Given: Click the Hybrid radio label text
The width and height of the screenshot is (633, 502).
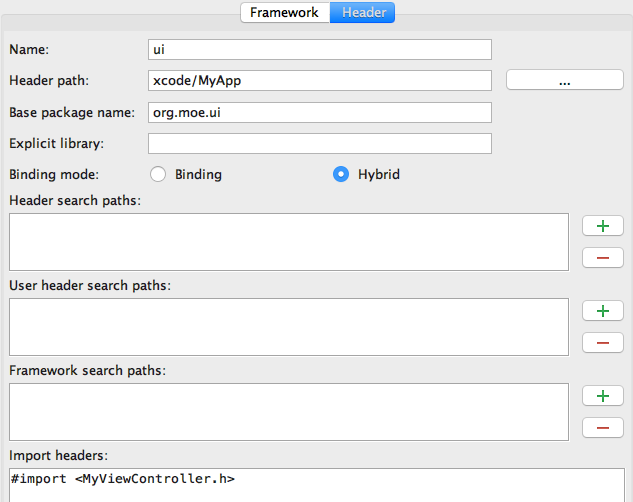Looking at the screenshot, I should (x=379, y=174).
